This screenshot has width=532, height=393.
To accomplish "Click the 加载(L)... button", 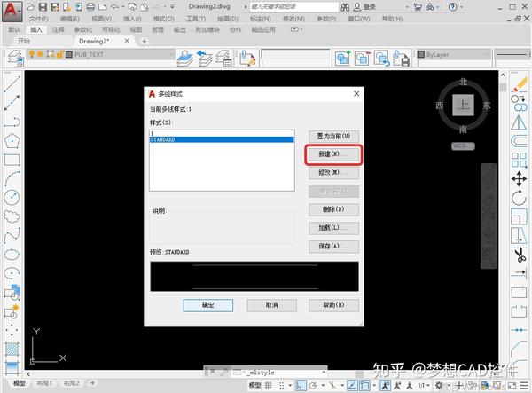I will (x=333, y=228).
